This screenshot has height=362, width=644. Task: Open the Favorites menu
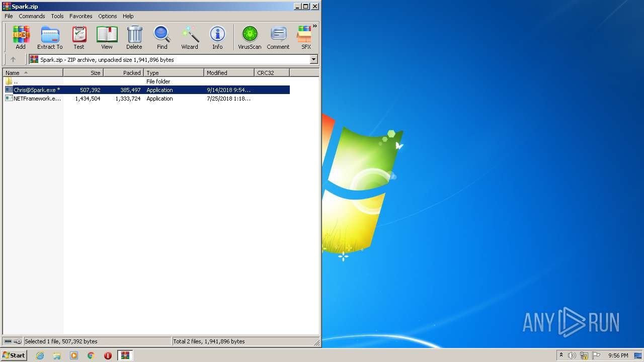[81, 16]
